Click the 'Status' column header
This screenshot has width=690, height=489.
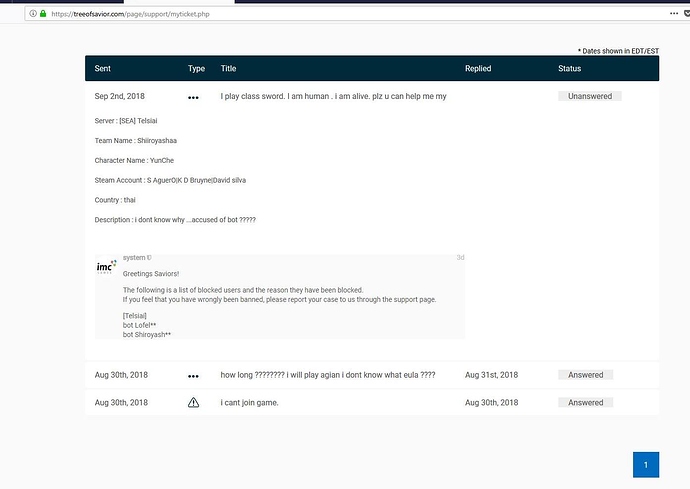pos(569,68)
